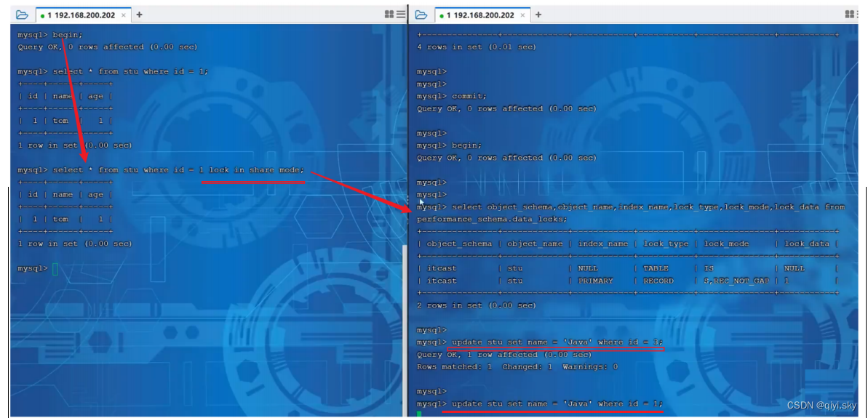Click 'object_name' column header
The image size is (868, 418).
(535, 244)
